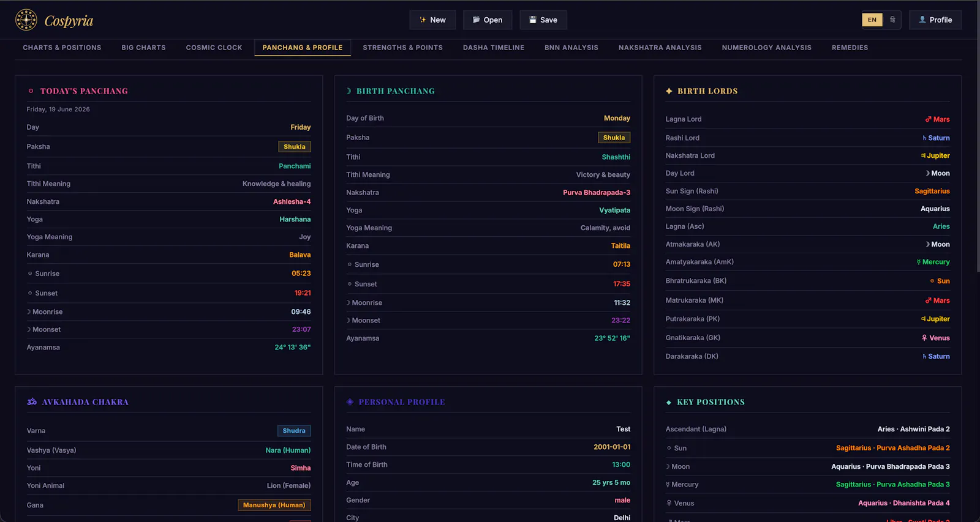Click the Open button
980x522 pixels.
point(488,20)
